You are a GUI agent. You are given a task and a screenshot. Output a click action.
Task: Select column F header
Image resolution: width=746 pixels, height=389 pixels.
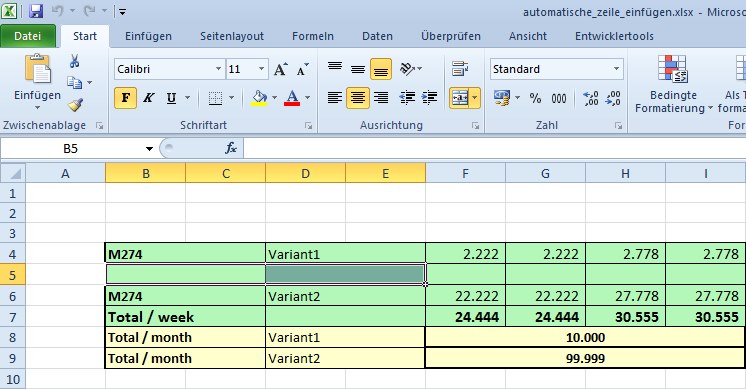click(x=465, y=174)
